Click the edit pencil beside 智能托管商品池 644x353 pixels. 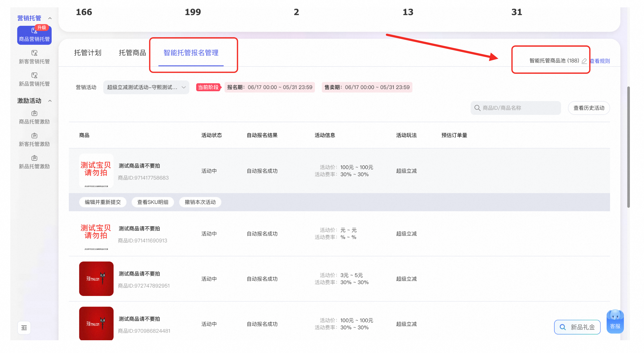tap(584, 61)
